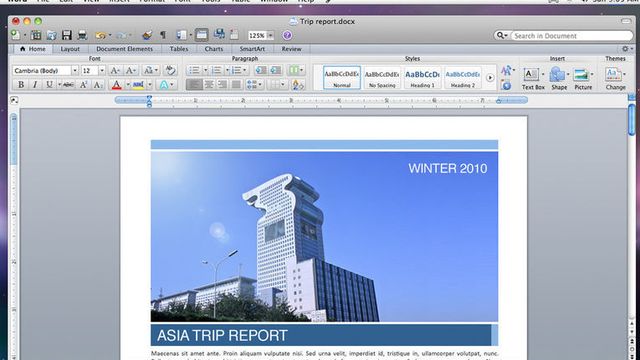
Task: Toggle Align Left paragraph button
Action: [x=194, y=84]
